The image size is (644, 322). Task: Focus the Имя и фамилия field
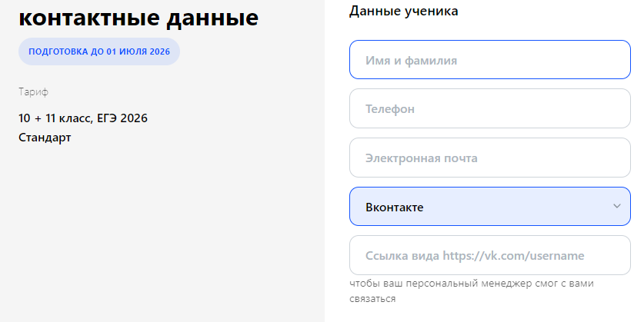coord(490,59)
